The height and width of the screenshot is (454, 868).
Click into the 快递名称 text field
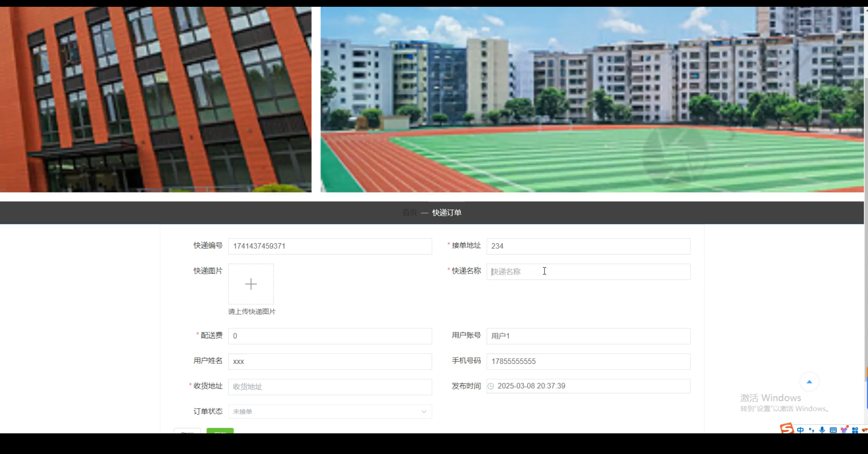click(588, 272)
